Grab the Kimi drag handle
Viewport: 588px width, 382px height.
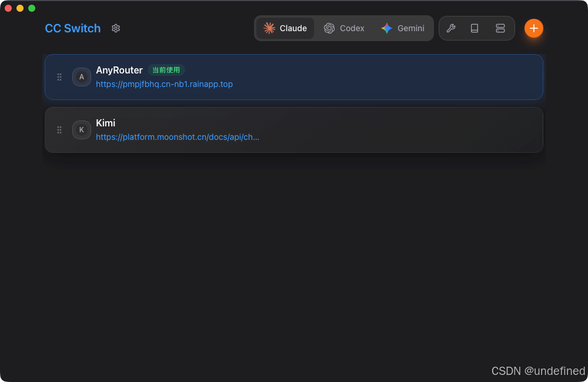click(59, 130)
